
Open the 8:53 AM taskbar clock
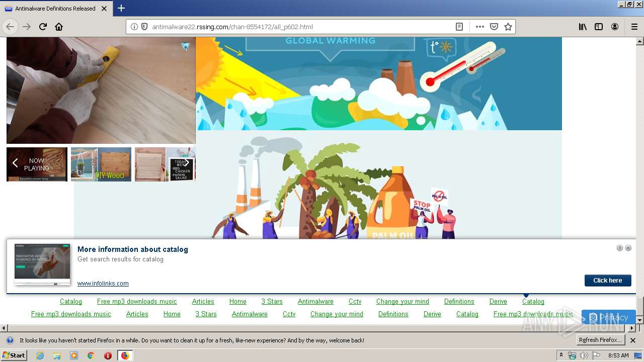[618, 355]
